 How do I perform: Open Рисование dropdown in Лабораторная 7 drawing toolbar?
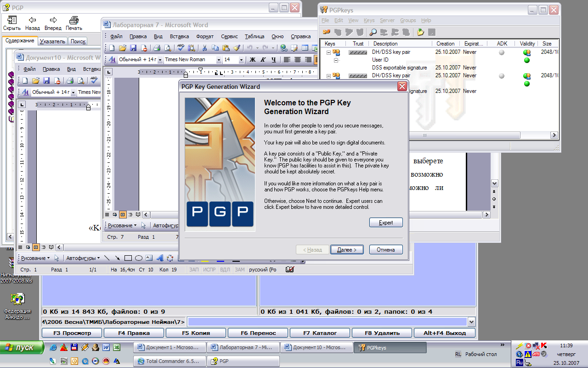pyautogui.click(x=122, y=225)
